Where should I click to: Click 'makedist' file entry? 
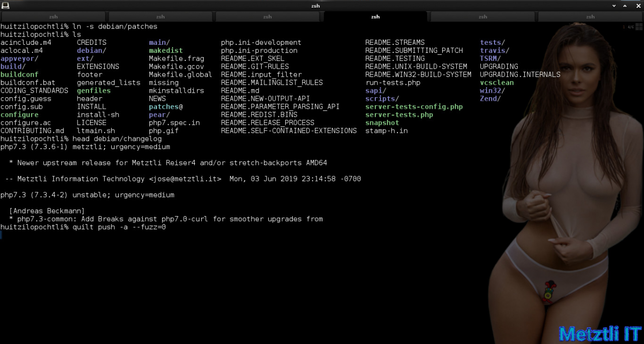click(x=166, y=50)
